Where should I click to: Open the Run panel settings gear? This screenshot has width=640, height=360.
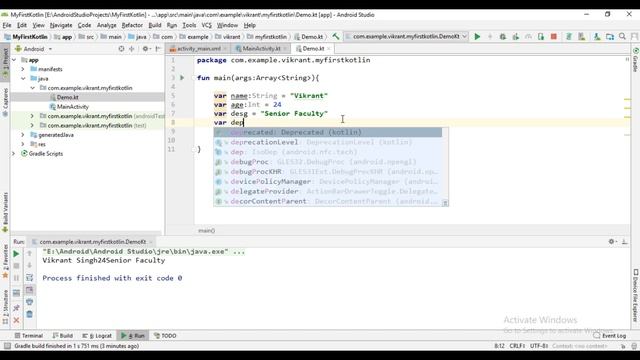611,242
